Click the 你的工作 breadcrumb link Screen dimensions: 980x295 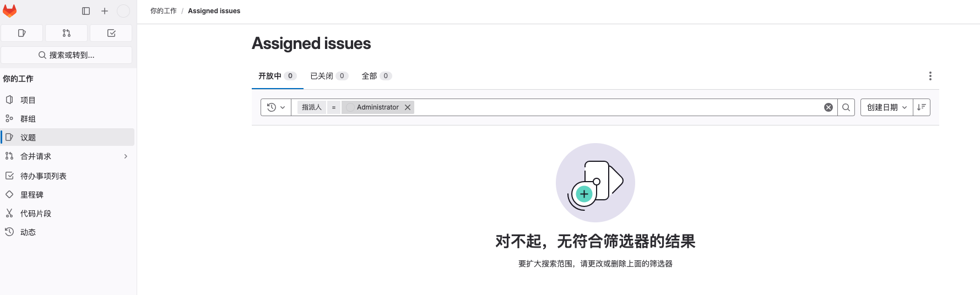coord(164,11)
